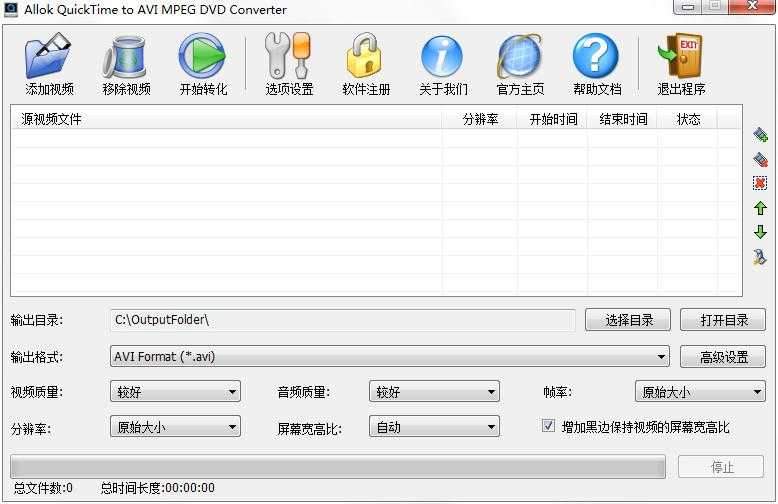
Task: Move item up with green up arrow
Action: pos(760,208)
